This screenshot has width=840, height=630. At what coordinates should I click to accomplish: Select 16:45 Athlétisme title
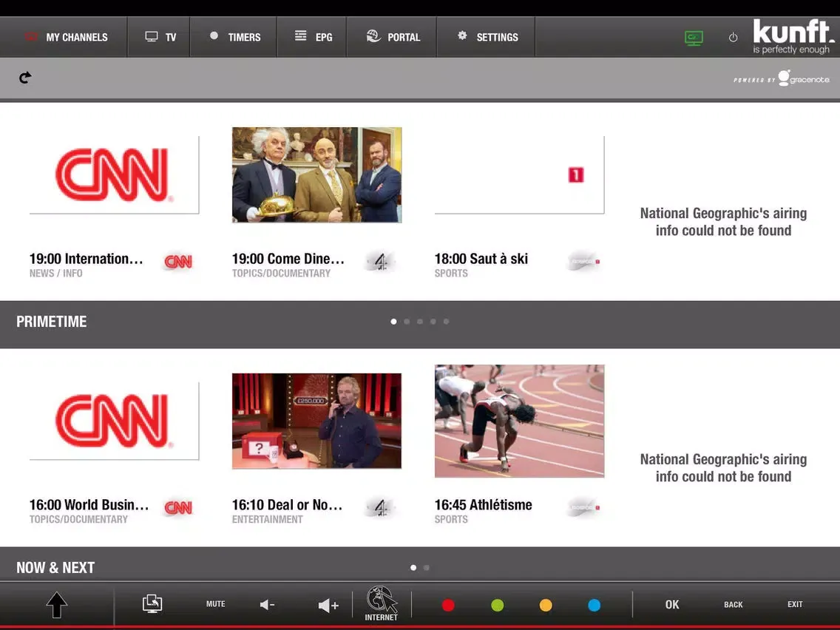click(x=483, y=504)
